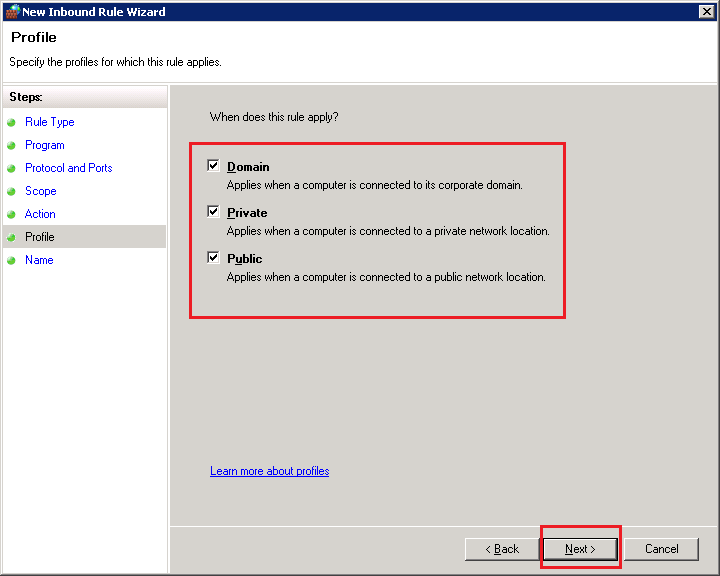Click the firewall wizard title bar icon
Screen dimensions: 720x576
13,11
